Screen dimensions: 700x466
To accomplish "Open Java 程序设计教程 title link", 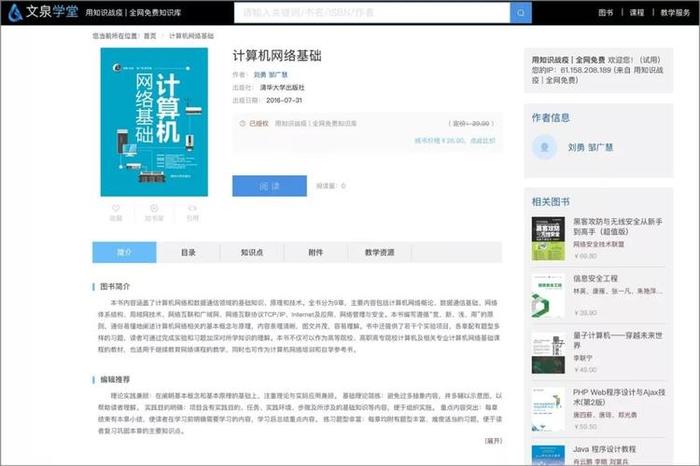I will (x=604, y=449).
